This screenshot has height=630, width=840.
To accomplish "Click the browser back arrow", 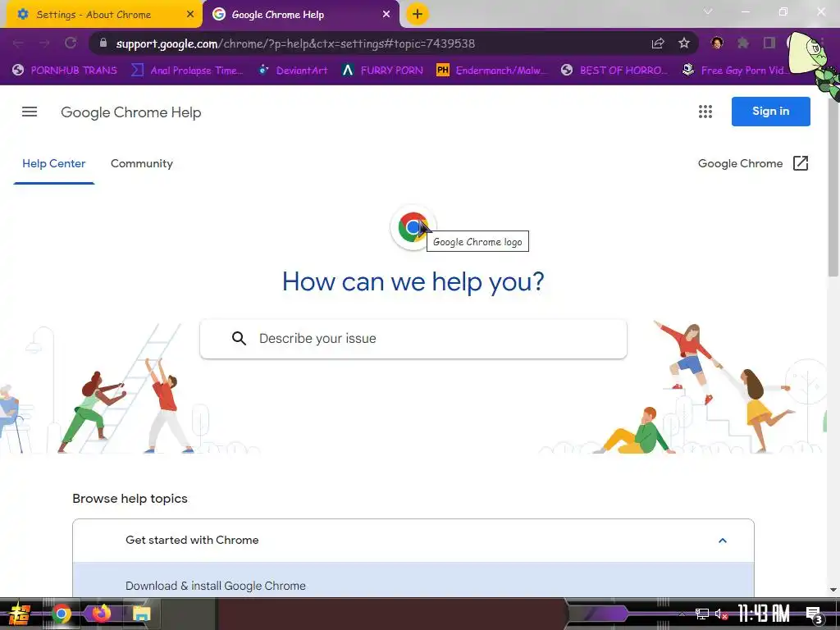I will pyautogui.click(x=18, y=43).
